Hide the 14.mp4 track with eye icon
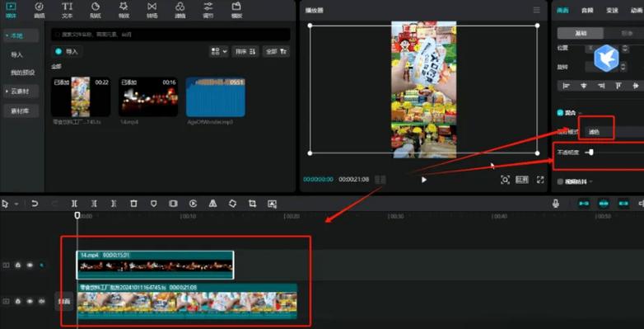The image size is (644, 329). pos(30,266)
